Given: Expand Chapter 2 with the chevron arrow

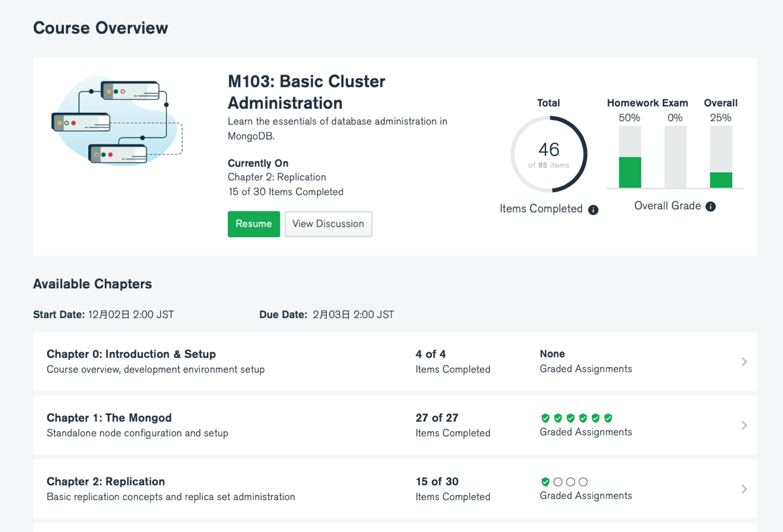Looking at the screenshot, I should pos(745,489).
